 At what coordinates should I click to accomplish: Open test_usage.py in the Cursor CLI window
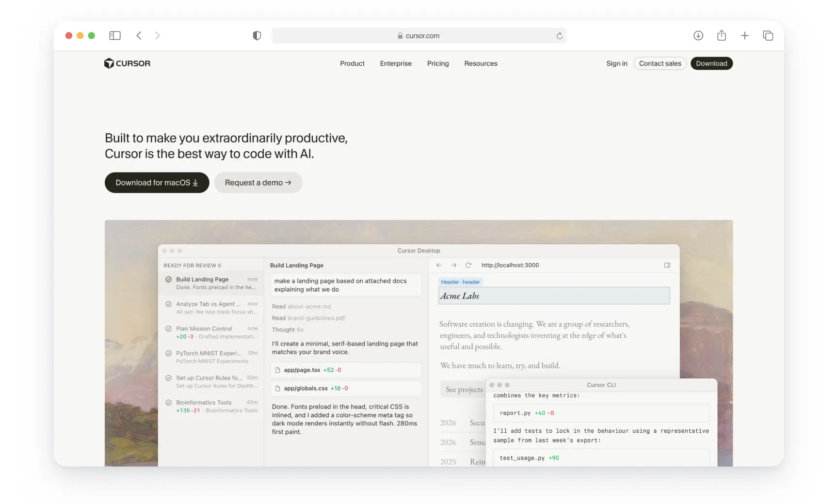tap(601, 457)
